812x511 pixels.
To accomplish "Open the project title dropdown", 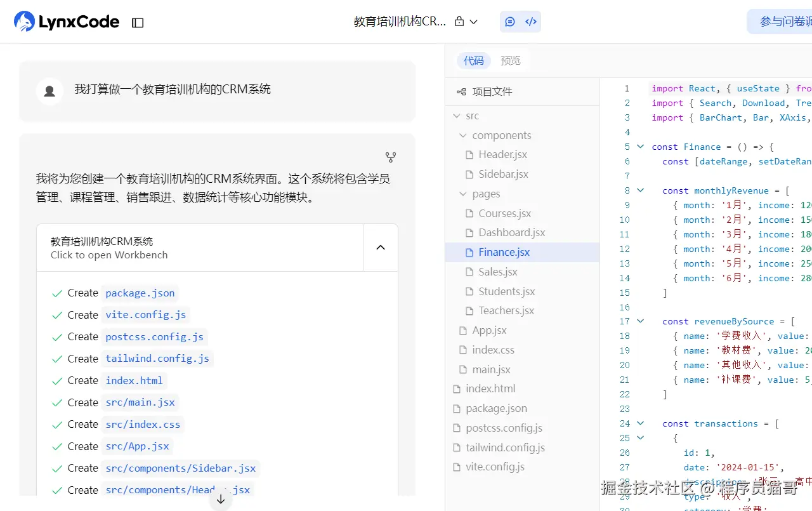I will [474, 22].
